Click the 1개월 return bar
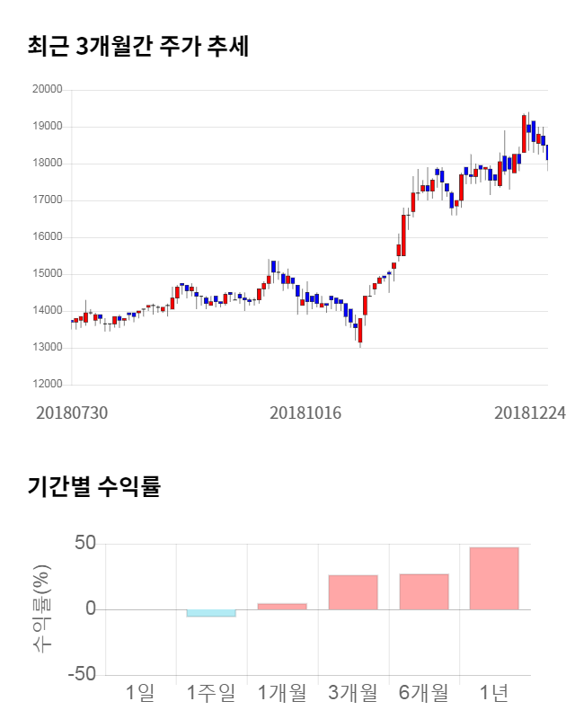575x728 pixels. pos(282,607)
